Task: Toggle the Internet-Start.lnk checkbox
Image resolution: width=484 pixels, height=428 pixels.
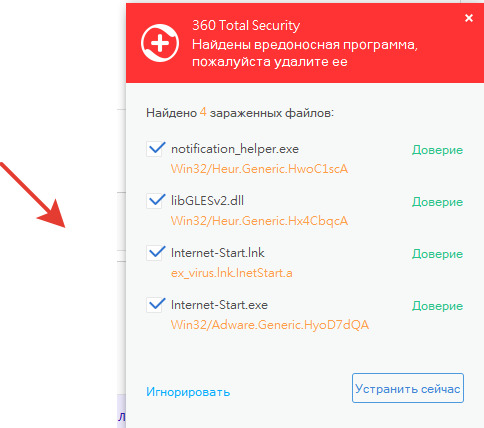Action: coord(155,253)
